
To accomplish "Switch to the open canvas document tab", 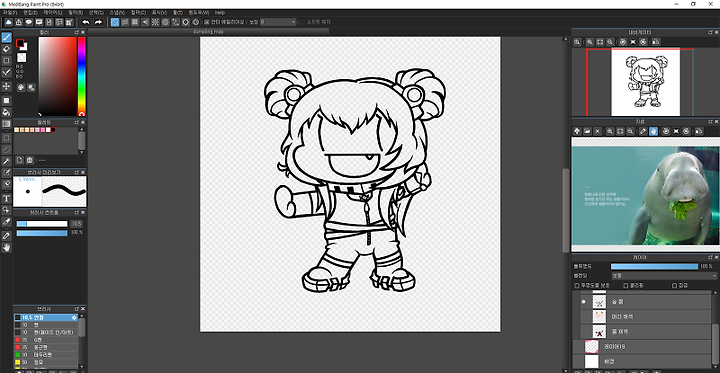I will point(208,31).
